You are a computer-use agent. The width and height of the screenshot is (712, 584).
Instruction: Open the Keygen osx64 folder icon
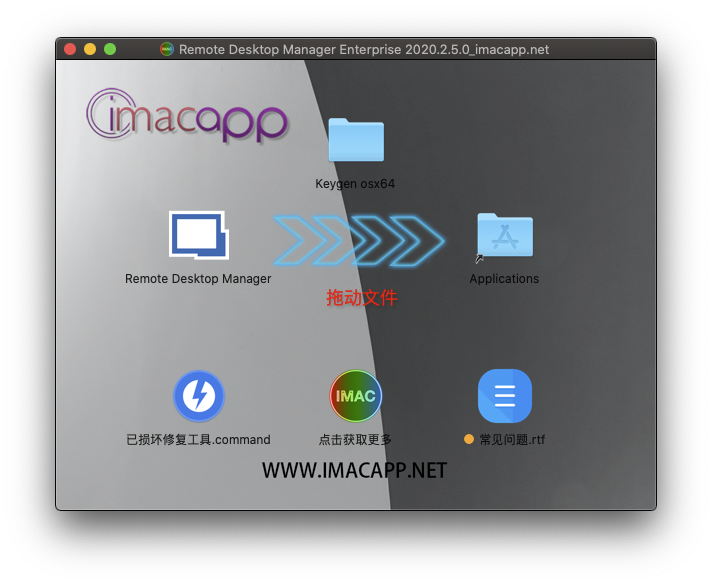point(356,140)
